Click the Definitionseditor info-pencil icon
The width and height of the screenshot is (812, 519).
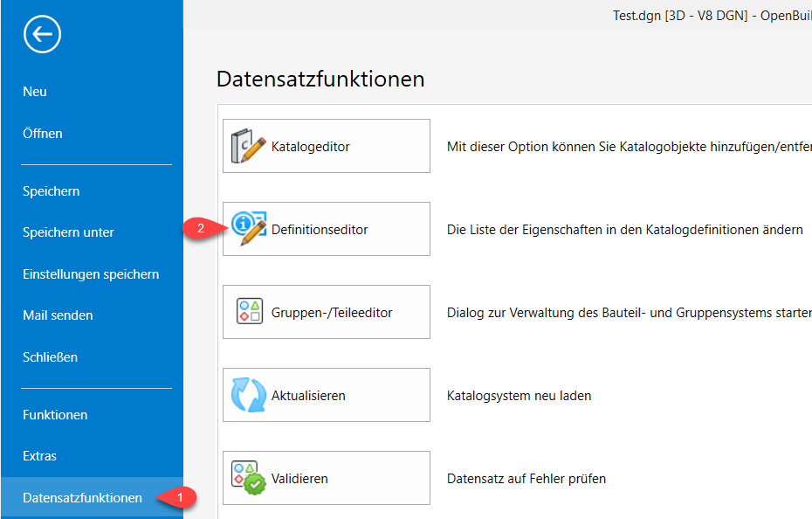coord(249,229)
